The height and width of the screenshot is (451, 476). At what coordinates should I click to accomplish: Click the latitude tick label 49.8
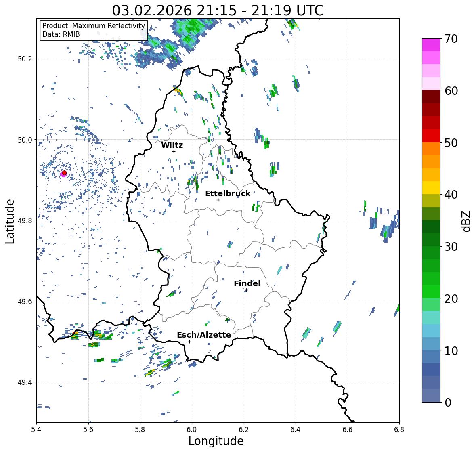click(25, 220)
